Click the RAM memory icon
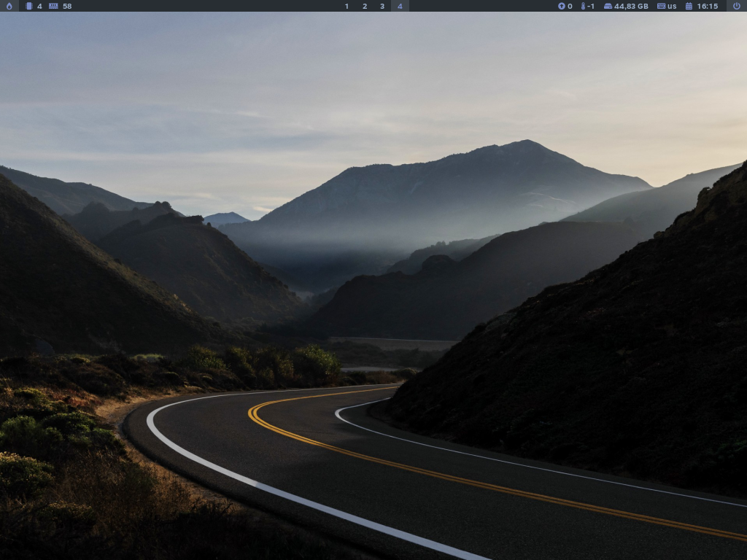The width and height of the screenshot is (747, 560). [53, 6]
